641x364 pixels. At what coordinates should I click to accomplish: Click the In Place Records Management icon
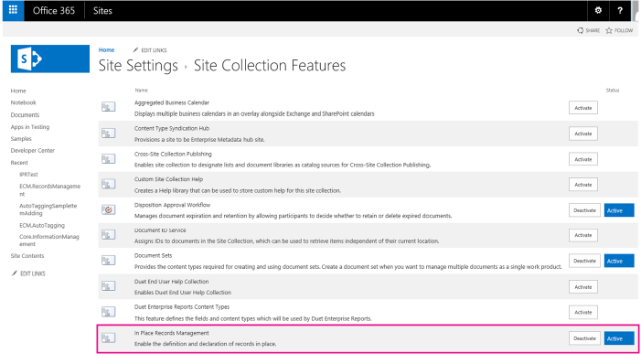point(108,337)
